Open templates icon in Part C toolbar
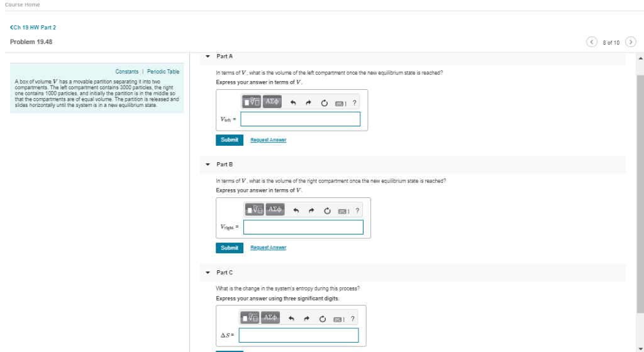644x352 pixels. point(250,317)
